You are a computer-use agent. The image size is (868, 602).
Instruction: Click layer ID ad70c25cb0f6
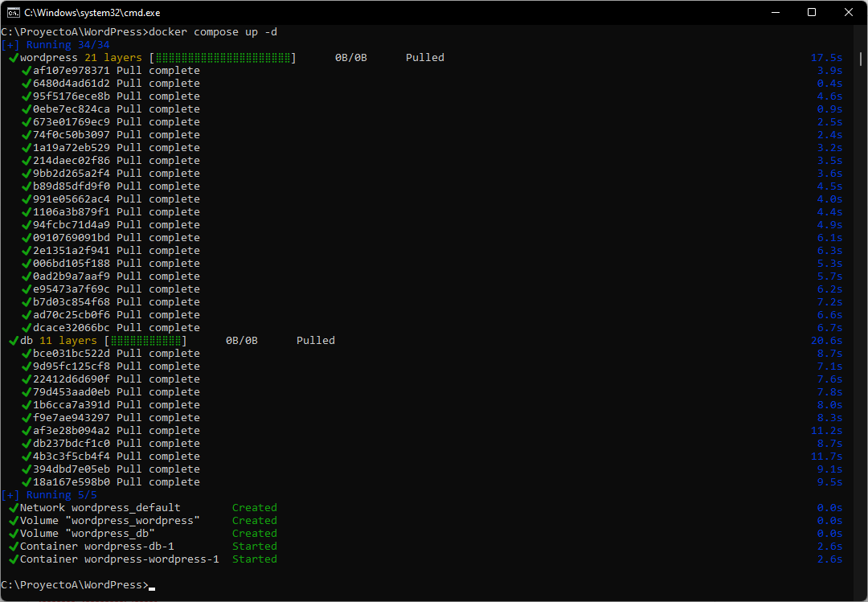click(x=72, y=314)
